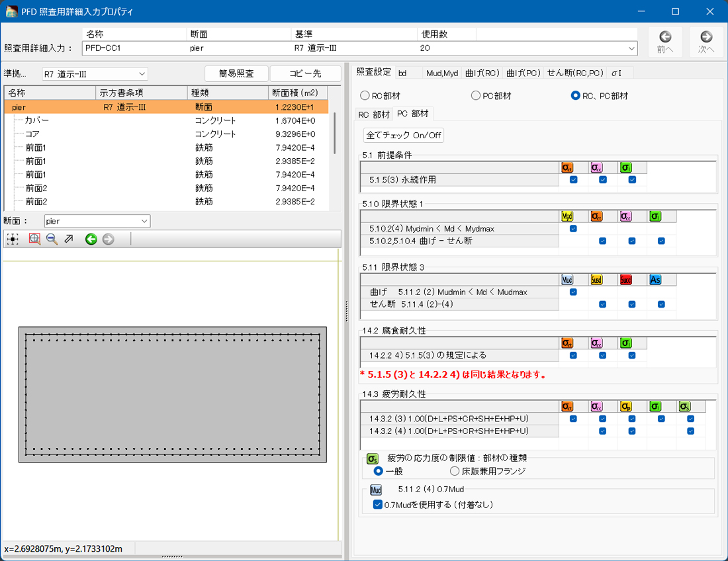728x561 pixels.
Task: Click the fit-to-extents view icon
Action: point(13,239)
